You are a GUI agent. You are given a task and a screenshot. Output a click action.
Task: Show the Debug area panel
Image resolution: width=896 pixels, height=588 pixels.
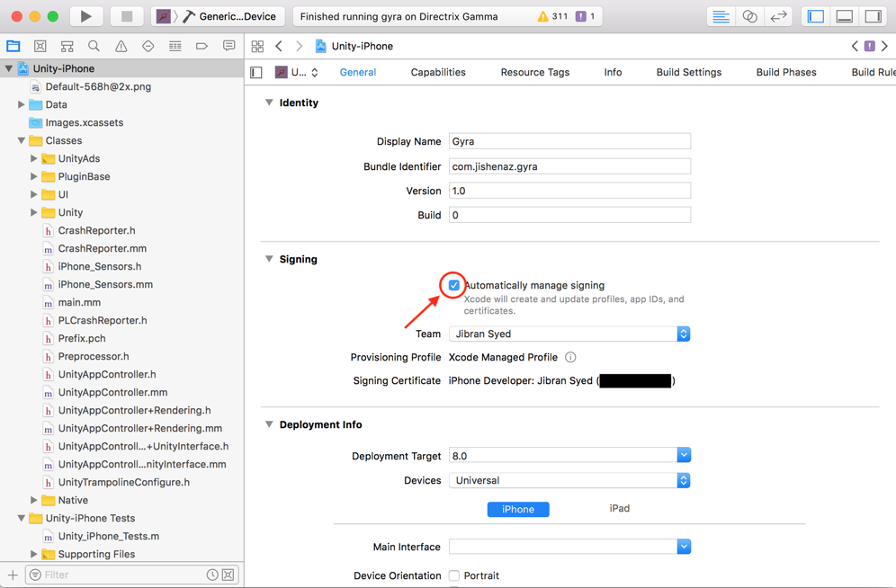pyautogui.click(x=844, y=16)
